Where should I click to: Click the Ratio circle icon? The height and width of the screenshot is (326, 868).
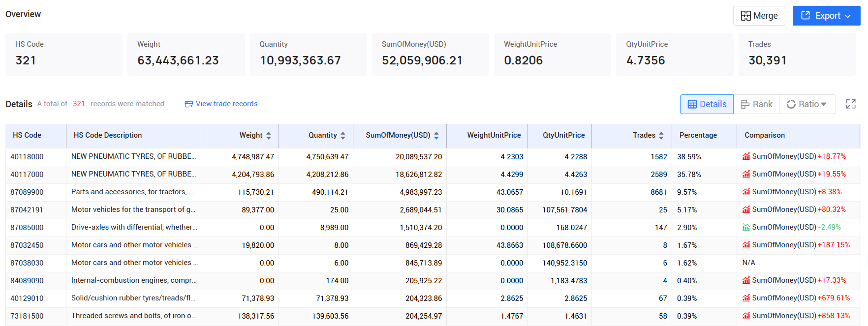click(791, 104)
